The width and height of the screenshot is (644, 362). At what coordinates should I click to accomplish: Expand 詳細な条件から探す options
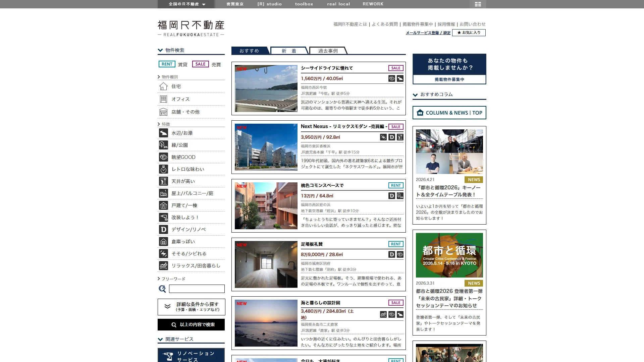pos(191,307)
